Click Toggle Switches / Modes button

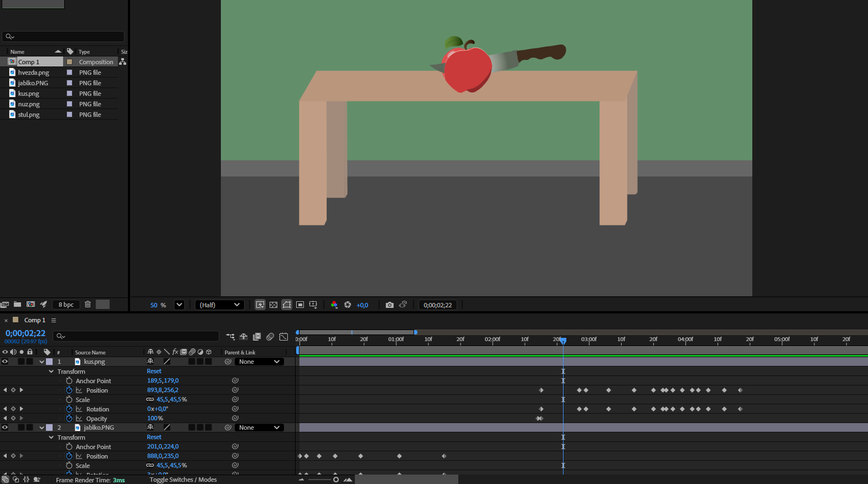[x=183, y=480]
